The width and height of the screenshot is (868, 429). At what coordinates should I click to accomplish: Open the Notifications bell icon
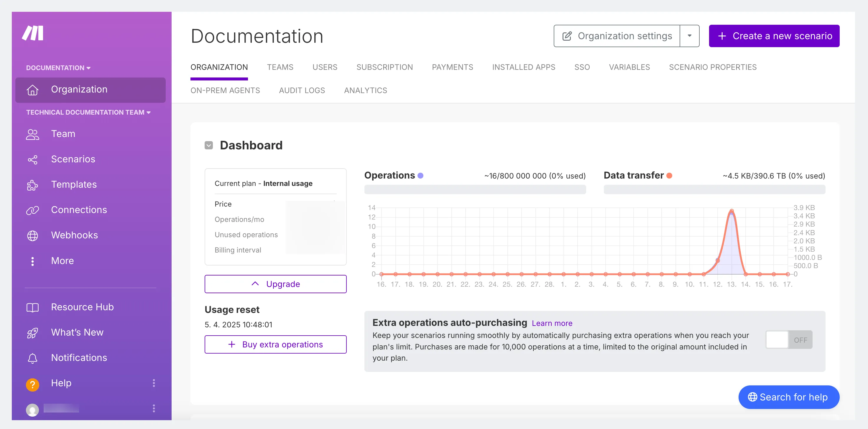tap(32, 358)
